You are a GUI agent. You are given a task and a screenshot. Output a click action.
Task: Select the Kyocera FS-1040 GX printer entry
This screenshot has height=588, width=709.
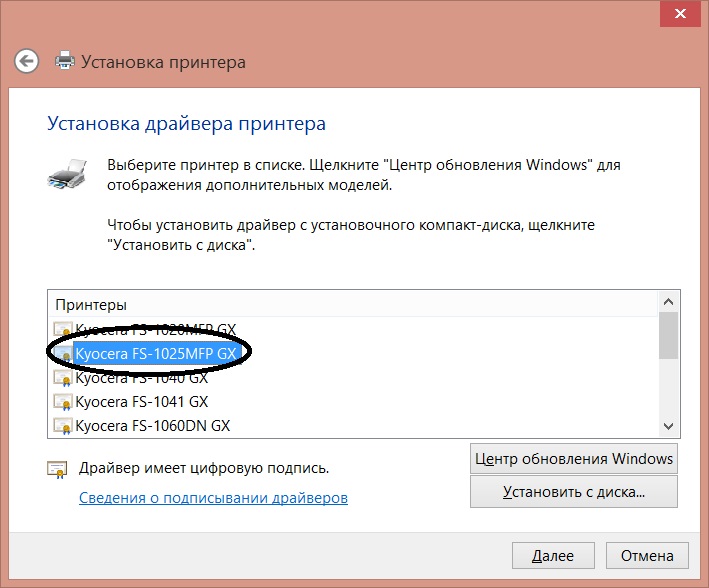pyautogui.click(x=141, y=378)
